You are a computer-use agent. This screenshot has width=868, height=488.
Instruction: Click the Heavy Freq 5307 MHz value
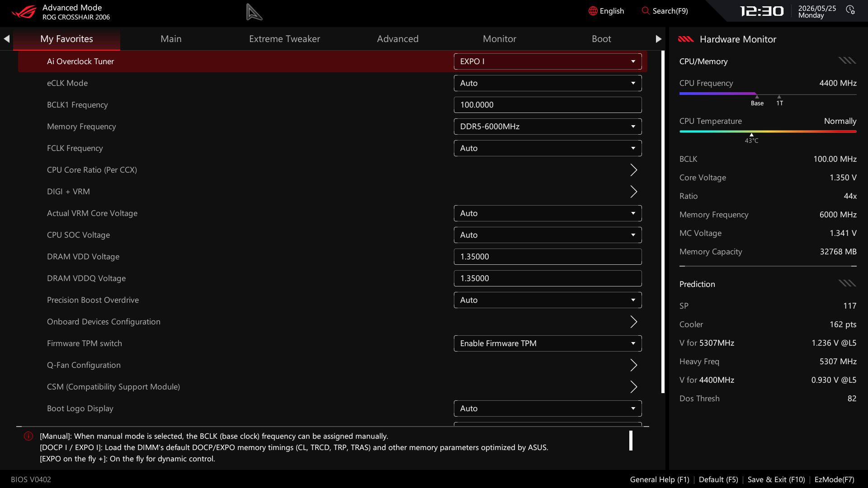pos(838,361)
